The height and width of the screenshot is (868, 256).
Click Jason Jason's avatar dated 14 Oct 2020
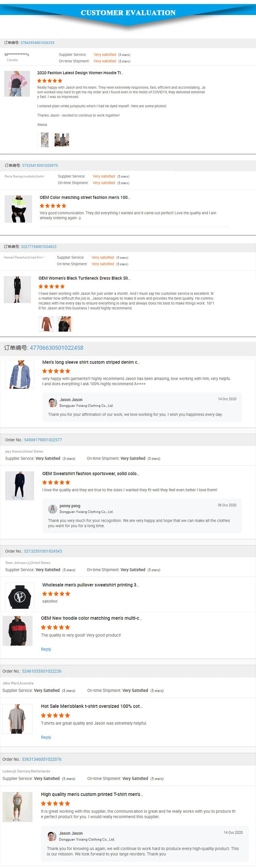pos(53,403)
